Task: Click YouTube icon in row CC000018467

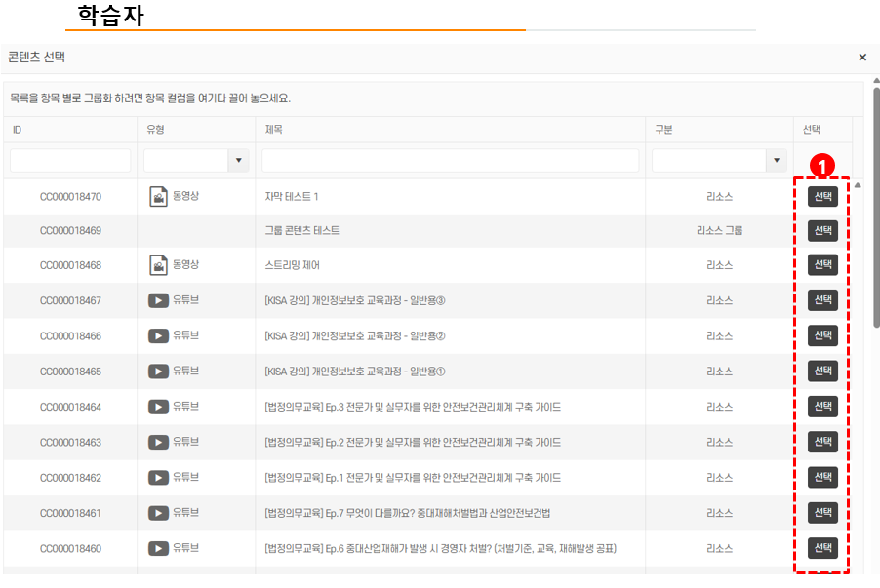Action: [x=158, y=300]
